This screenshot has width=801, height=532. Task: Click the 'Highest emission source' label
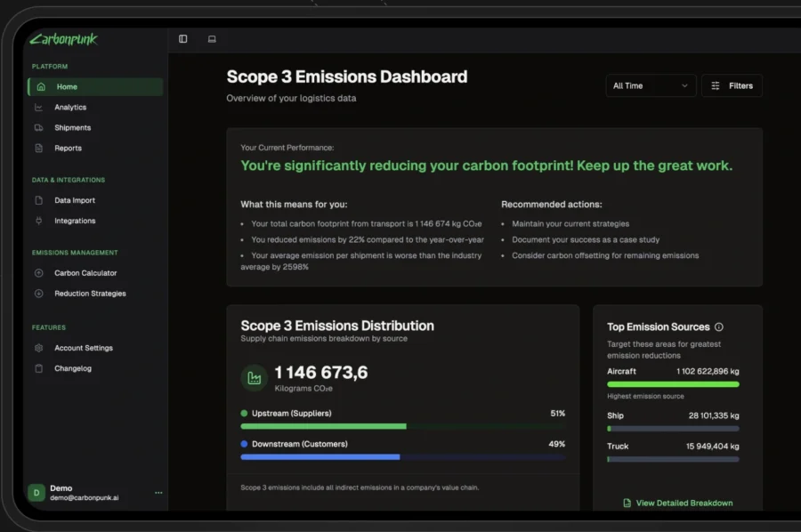click(x=645, y=396)
